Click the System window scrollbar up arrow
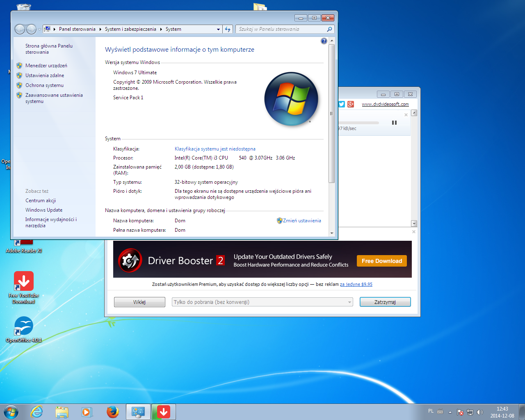The image size is (525, 420). pyautogui.click(x=332, y=41)
